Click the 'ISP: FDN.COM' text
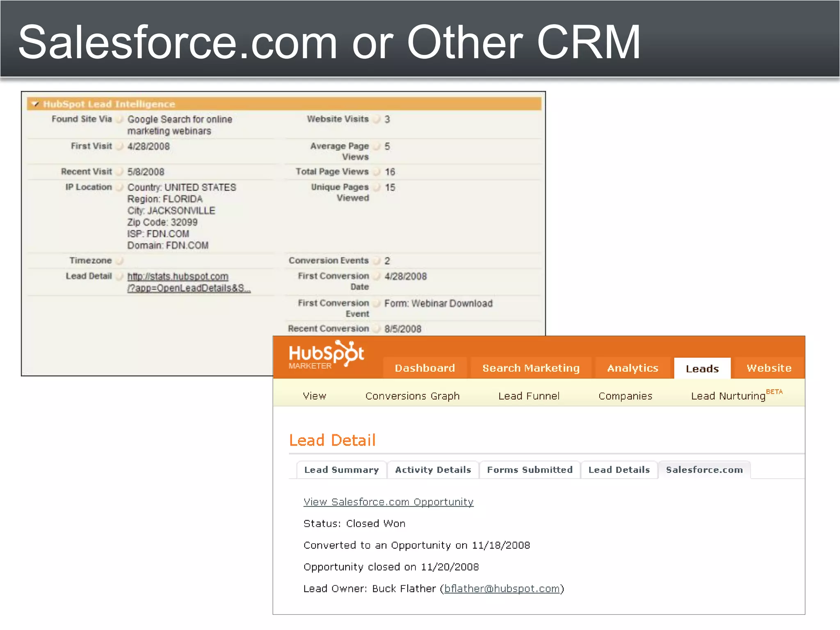This screenshot has height=630, width=840. 158,234
